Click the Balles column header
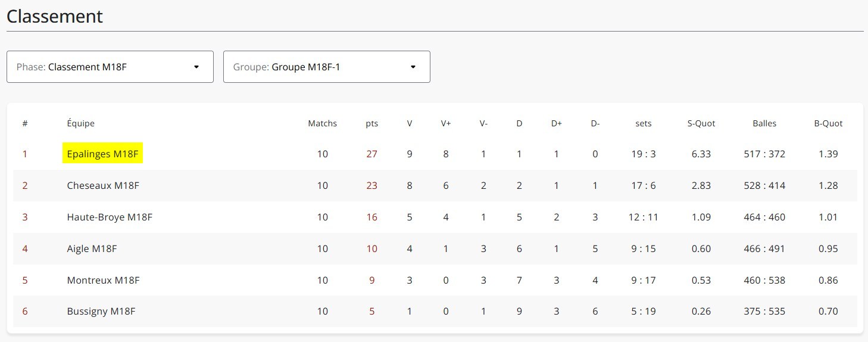Screen dimensions: 868x342 764,123
